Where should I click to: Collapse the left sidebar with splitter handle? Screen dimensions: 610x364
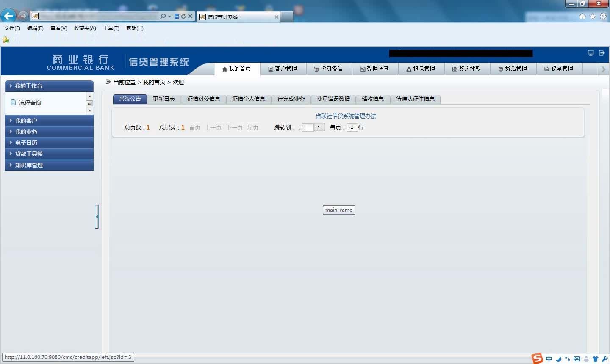tap(97, 217)
